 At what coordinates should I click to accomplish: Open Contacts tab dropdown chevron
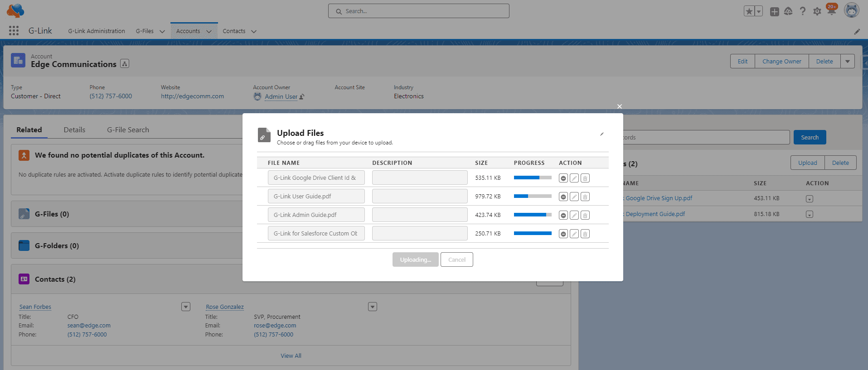pos(254,32)
